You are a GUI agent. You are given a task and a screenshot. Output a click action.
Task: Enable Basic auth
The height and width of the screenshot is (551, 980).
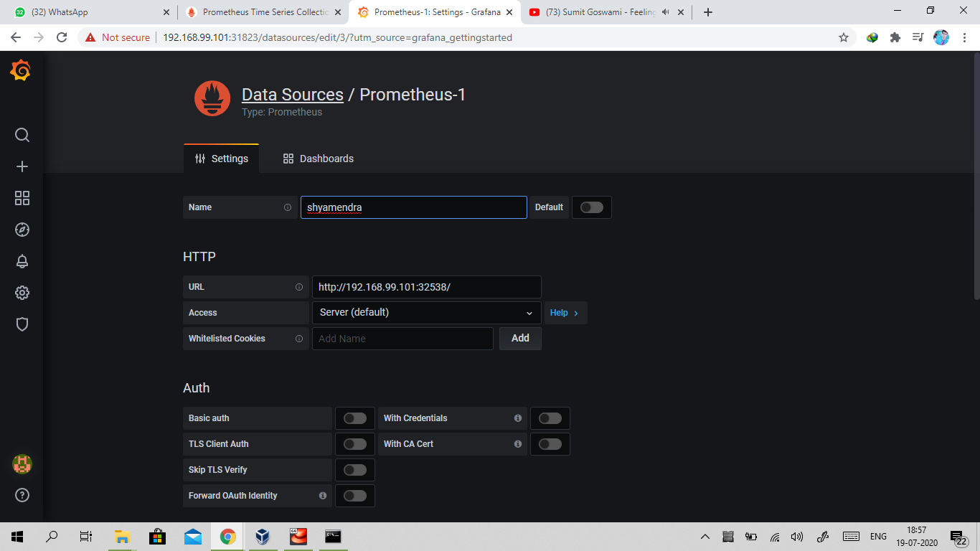(x=354, y=418)
